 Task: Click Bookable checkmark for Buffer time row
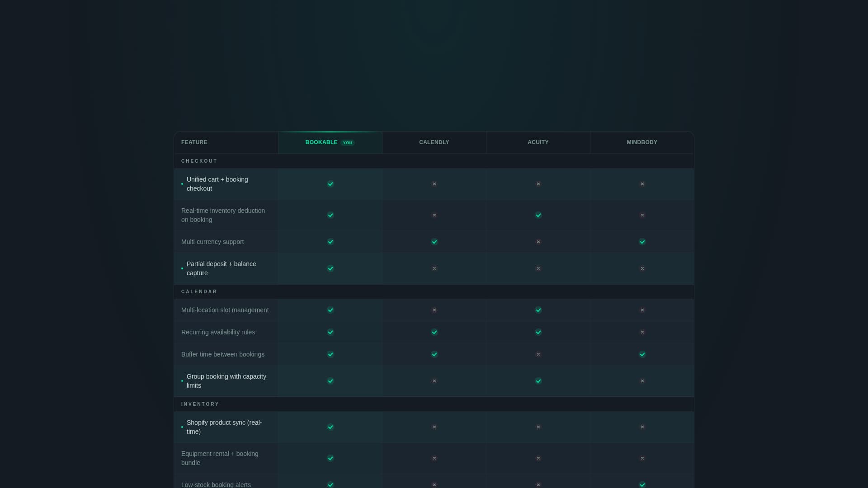tap(330, 354)
